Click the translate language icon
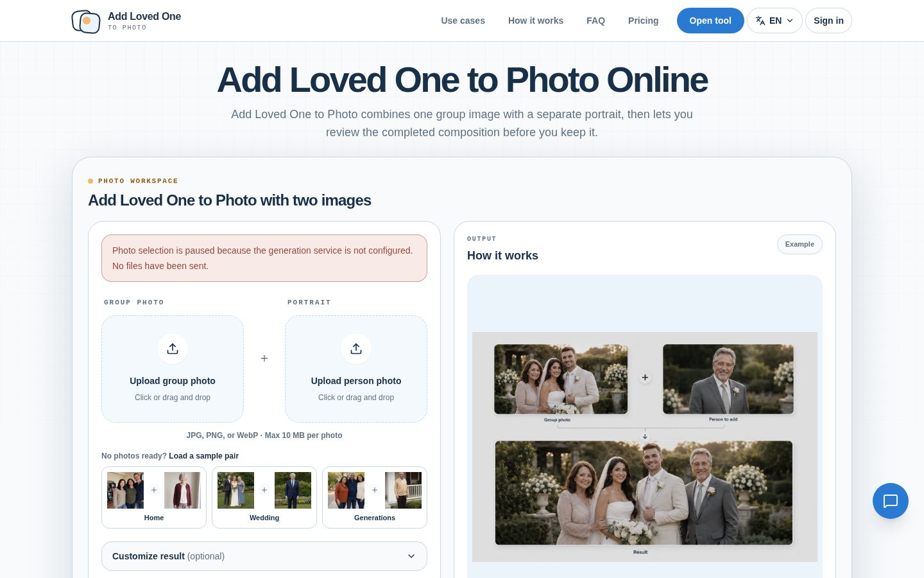 [760, 21]
